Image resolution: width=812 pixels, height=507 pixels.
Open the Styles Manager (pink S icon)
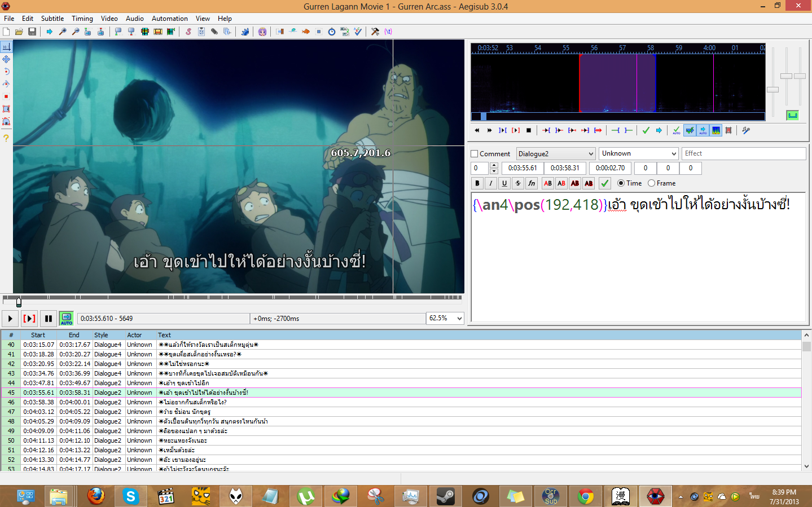(188, 32)
